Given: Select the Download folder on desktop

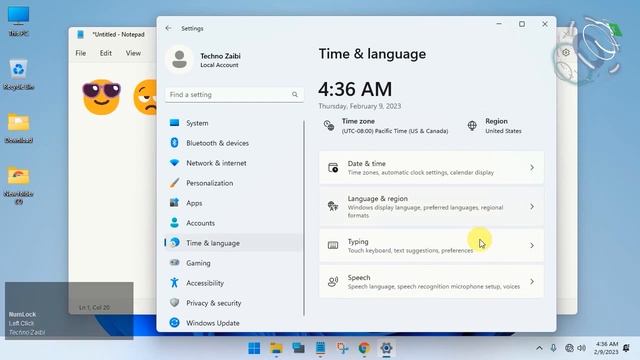Looking at the screenshot, I should point(18,128).
